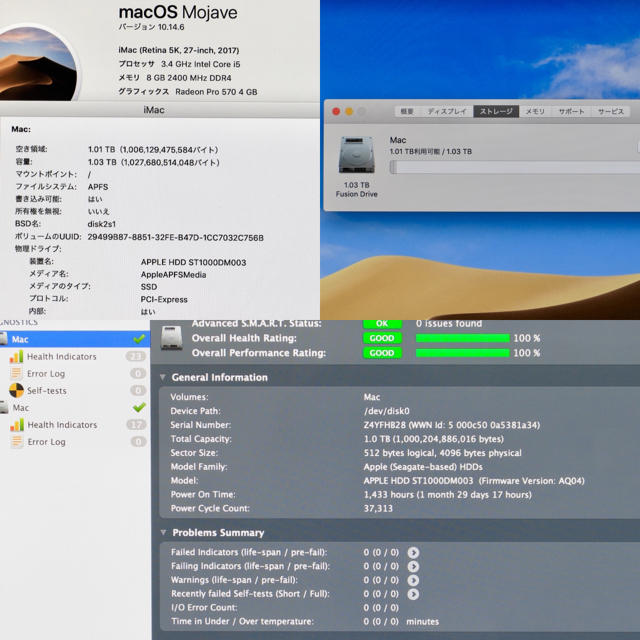Open arrow next to Failed Indicators row
The width and height of the screenshot is (640, 640).
413,552
